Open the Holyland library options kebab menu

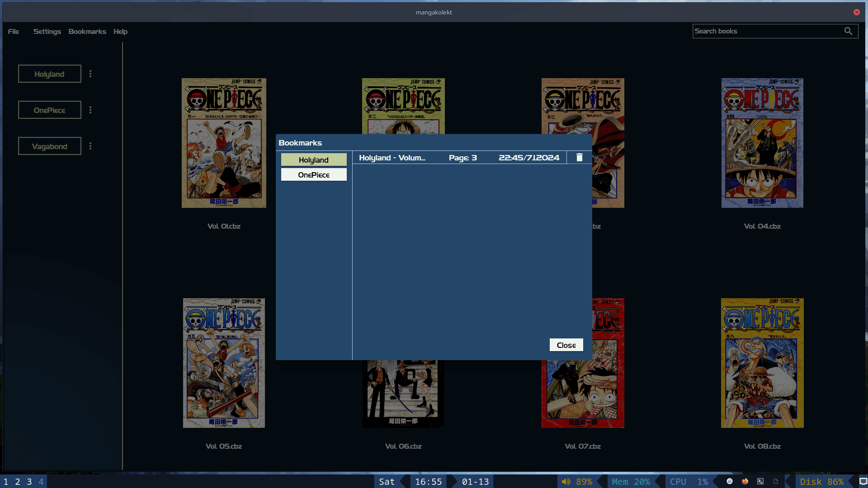[x=90, y=74]
